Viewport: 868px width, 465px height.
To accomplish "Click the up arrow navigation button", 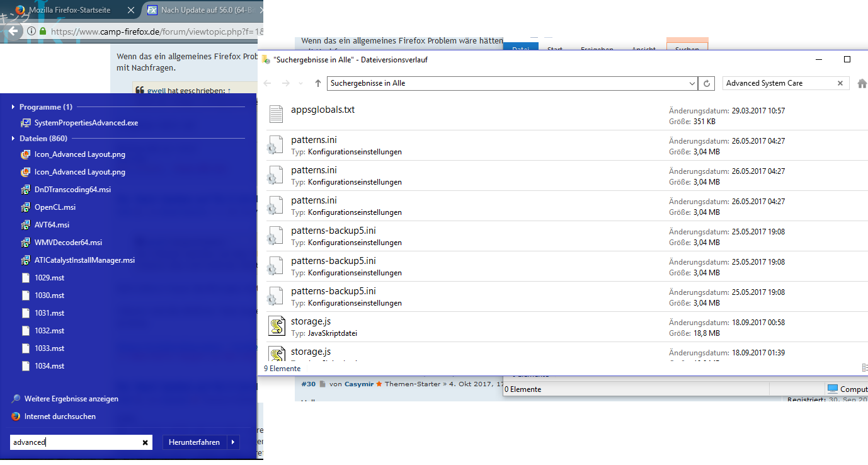I will point(318,83).
